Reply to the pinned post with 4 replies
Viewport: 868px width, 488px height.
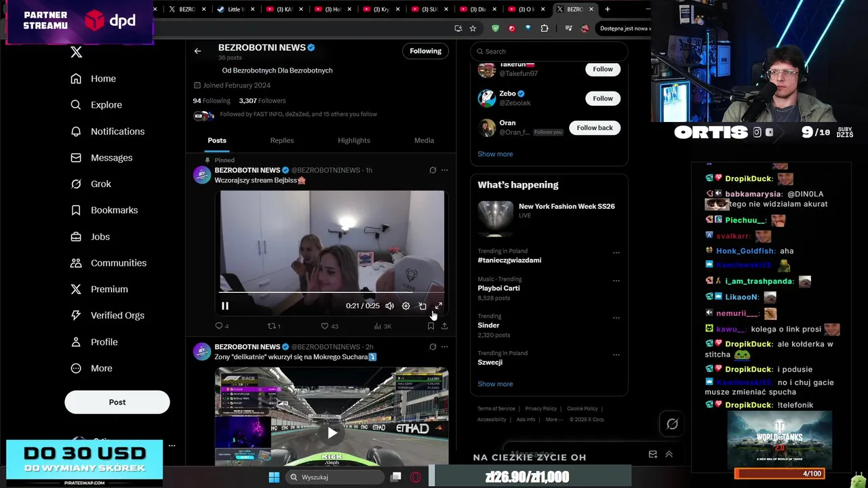[222, 326]
